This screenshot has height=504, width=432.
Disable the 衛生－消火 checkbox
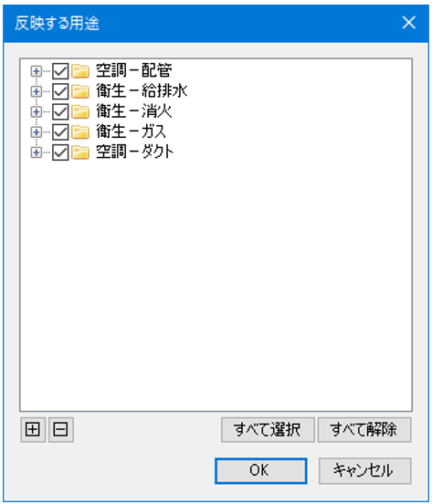[60, 111]
